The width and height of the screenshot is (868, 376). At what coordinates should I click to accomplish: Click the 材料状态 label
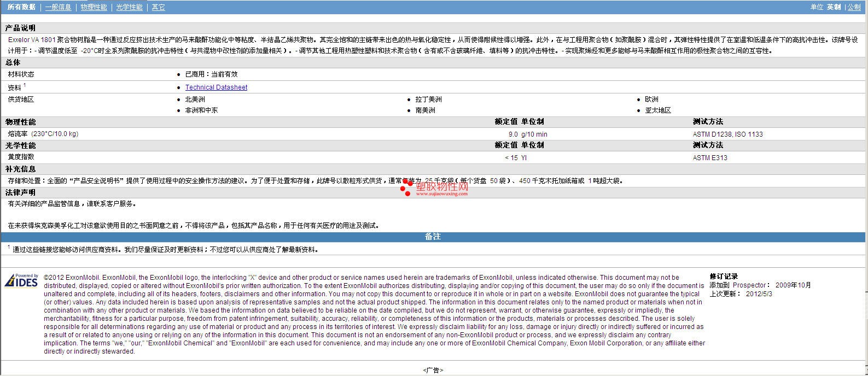tap(21, 74)
